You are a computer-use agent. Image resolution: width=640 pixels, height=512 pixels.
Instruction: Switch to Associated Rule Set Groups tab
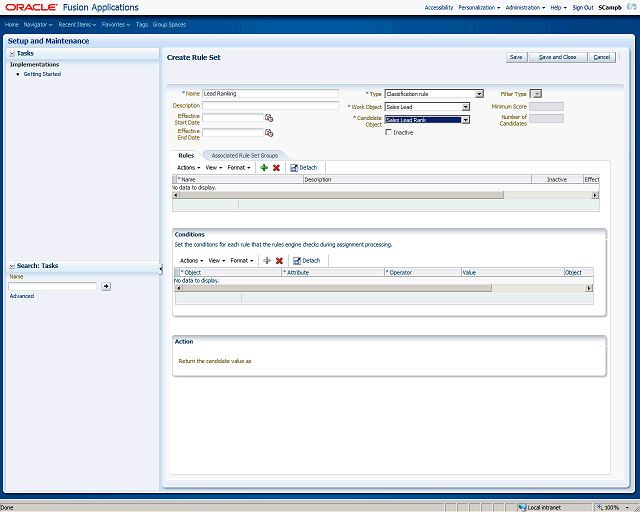click(244, 156)
